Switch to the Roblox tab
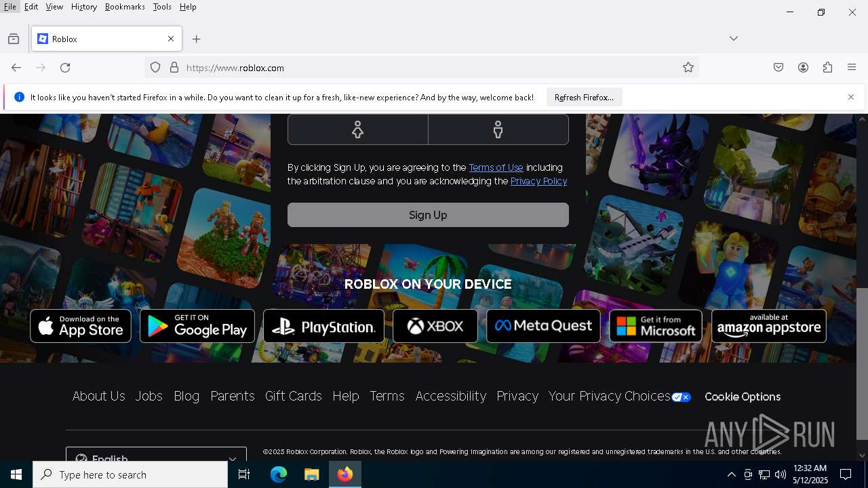 (106, 39)
